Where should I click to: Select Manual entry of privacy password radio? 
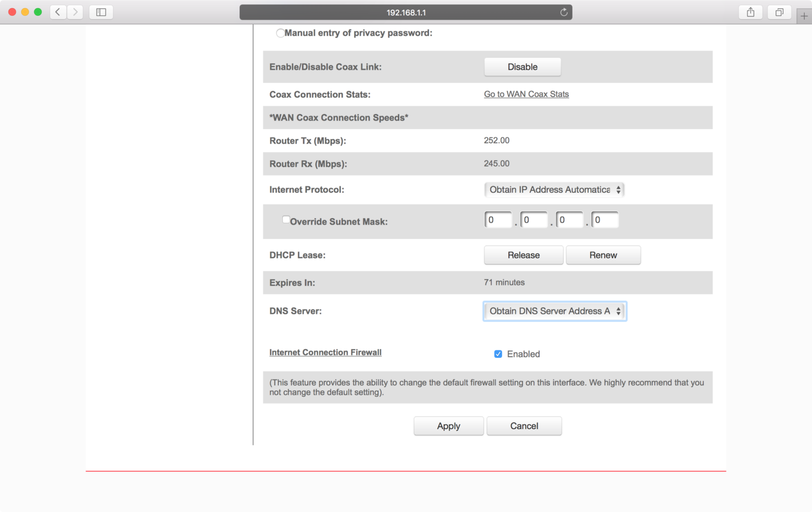[280, 33]
